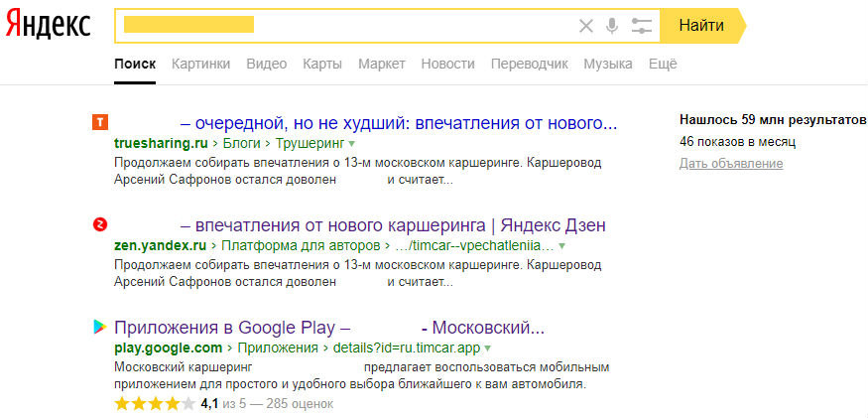Open the Дать объявление link
Screen dimensions: 868x418
click(x=731, y=164)
